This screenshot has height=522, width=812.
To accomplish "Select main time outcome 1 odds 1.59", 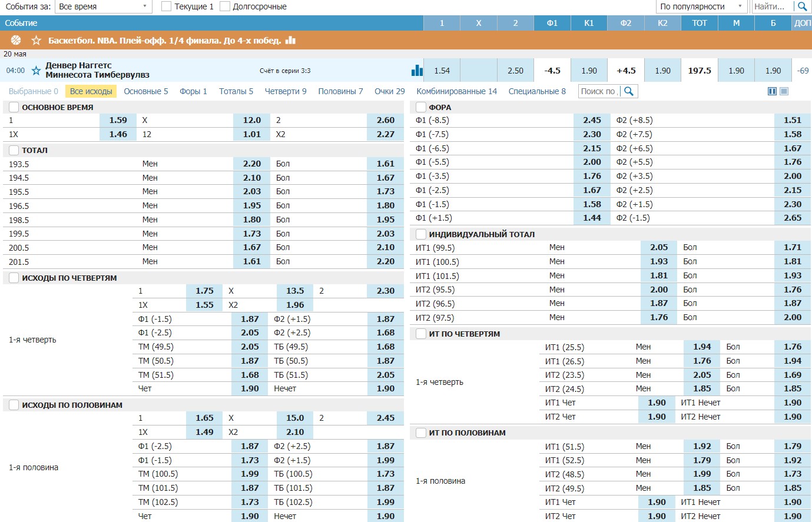I will (118, 120).
